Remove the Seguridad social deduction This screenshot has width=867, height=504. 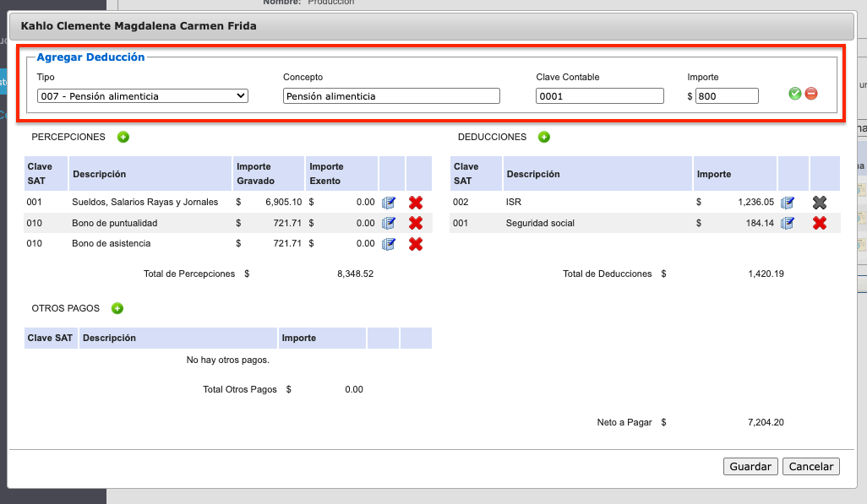(x=819, y=223)
